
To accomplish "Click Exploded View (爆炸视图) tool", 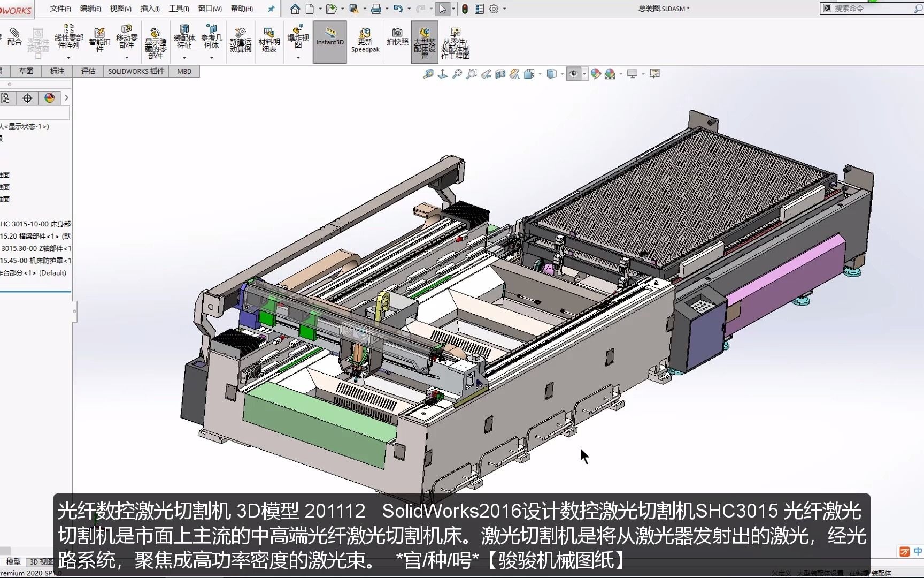I will (298, 36).
